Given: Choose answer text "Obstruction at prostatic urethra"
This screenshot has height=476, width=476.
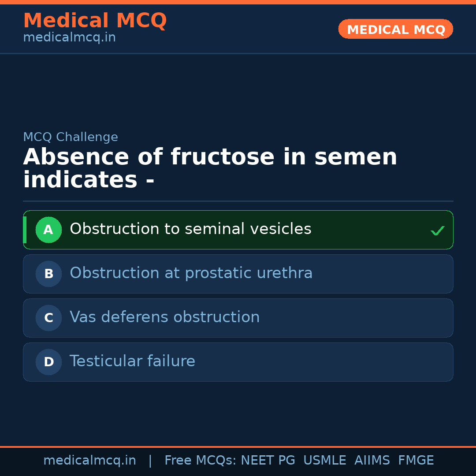Looking at the screenshot, I should point(191,273).
